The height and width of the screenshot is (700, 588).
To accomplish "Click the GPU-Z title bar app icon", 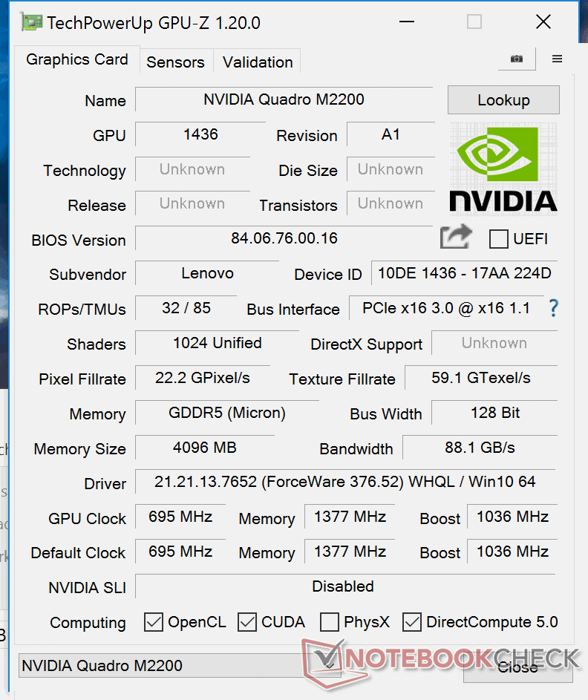I will (32, 22).
